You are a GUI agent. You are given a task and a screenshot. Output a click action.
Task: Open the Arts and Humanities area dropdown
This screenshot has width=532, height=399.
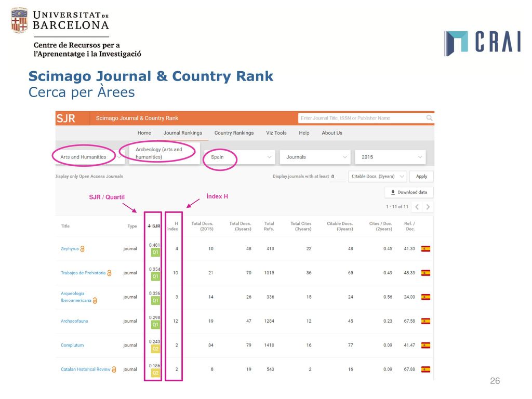(90, 157)
